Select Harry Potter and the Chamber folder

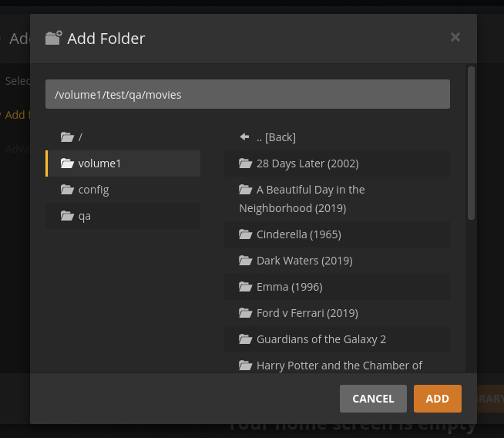339,366
